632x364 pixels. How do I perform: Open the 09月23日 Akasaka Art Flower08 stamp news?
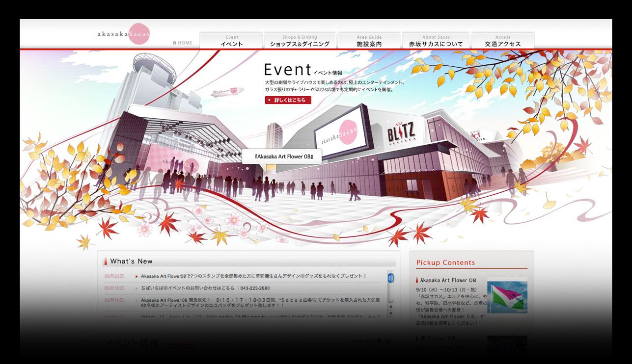254,276
